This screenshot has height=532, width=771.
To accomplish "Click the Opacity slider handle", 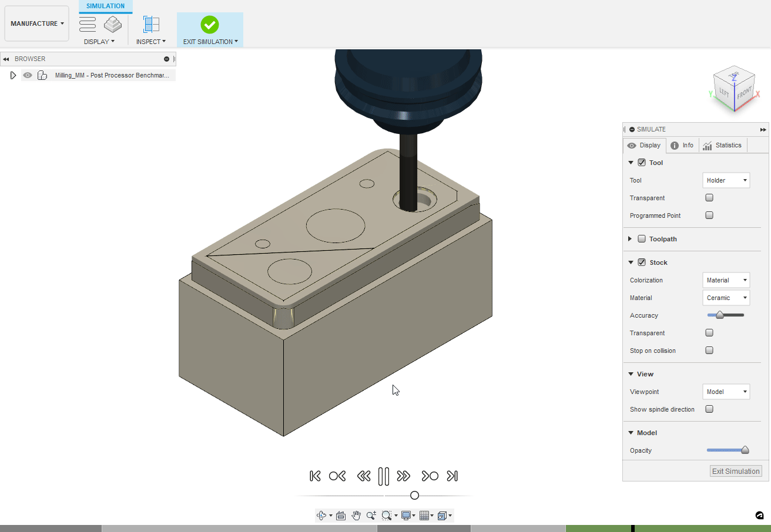I will coord(745,450).
